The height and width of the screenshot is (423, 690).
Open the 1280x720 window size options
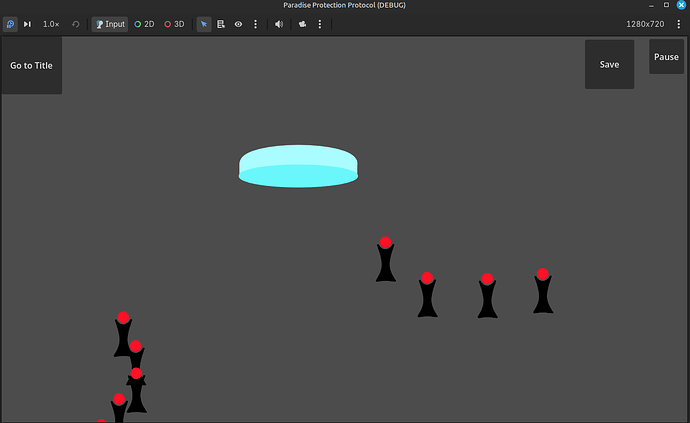(645, 24)
